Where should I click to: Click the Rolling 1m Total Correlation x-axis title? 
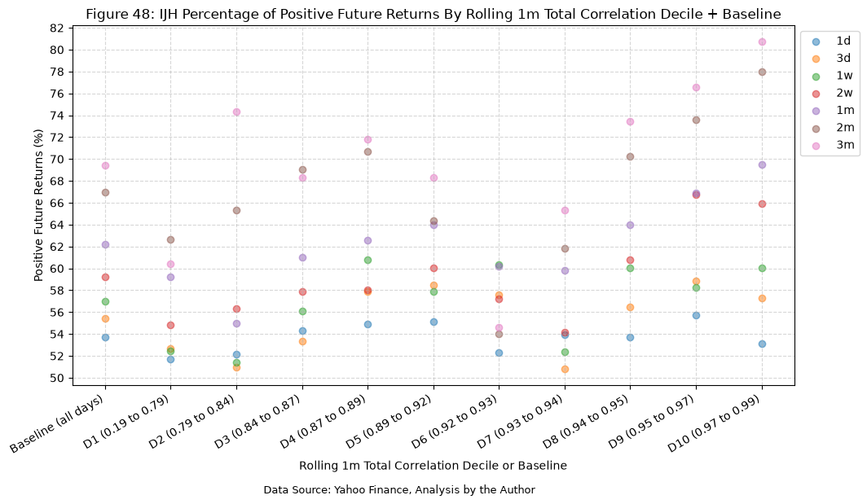point(433,465)
